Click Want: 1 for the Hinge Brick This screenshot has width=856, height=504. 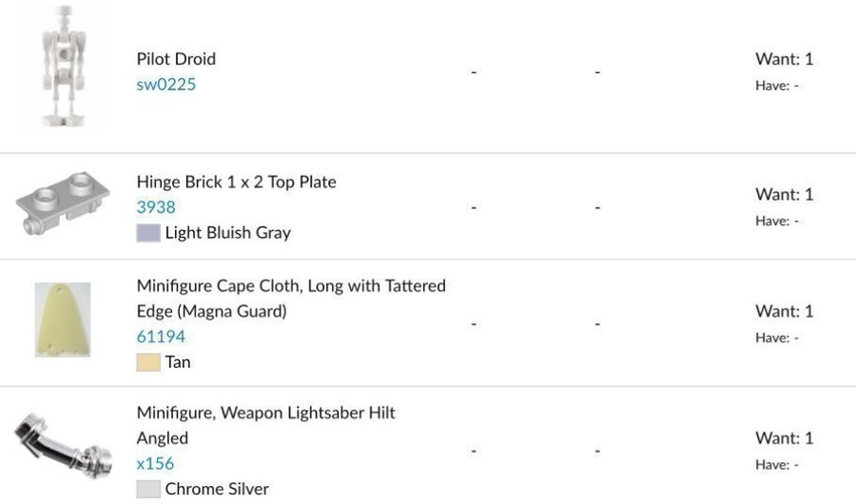click(784, 194)
